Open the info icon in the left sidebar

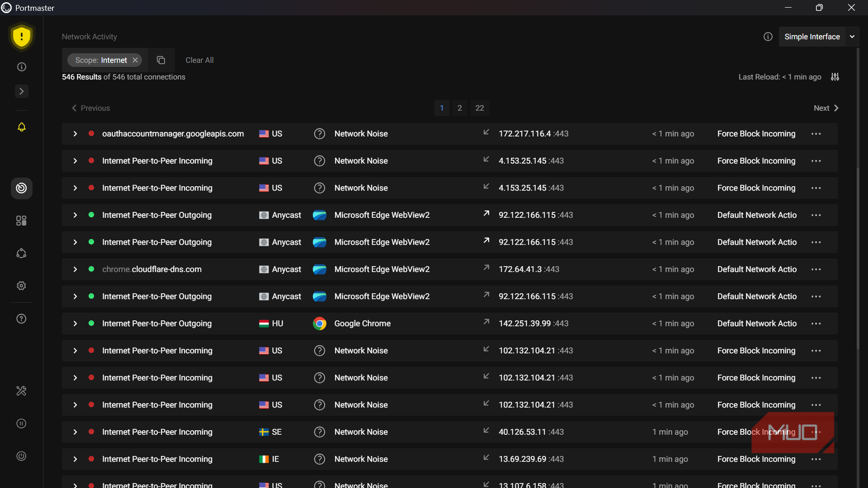point(22,67)
